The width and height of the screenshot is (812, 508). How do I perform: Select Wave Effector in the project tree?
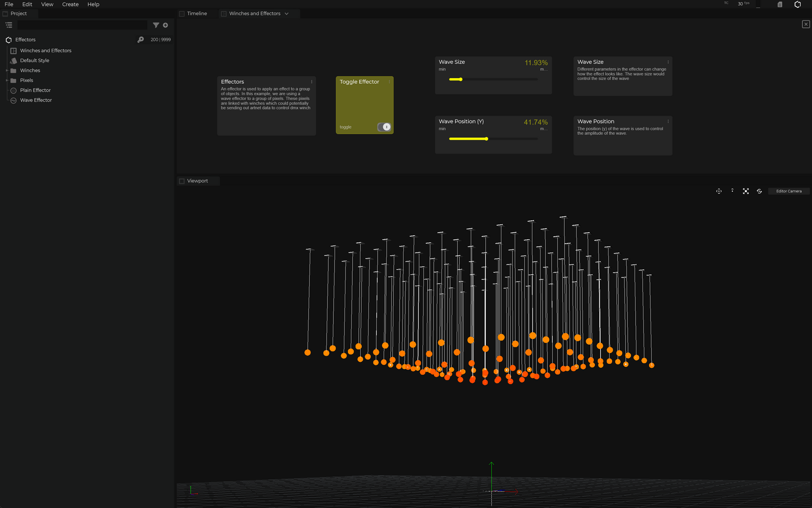36,100
